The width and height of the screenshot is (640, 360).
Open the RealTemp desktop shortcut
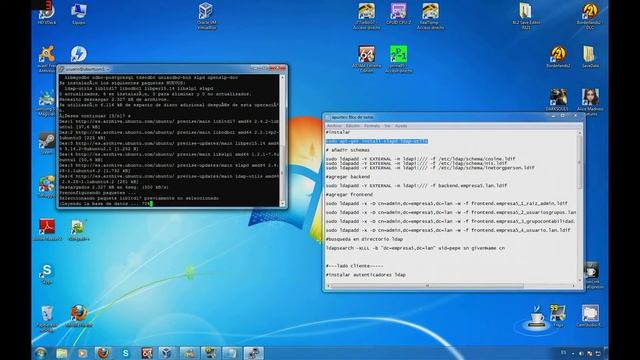pyautogui.click(x=430, y=16)
